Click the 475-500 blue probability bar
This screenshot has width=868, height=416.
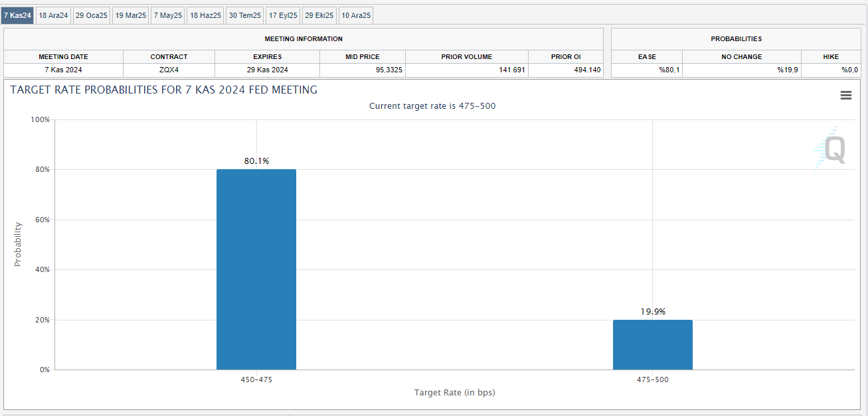tap(652, 344)
